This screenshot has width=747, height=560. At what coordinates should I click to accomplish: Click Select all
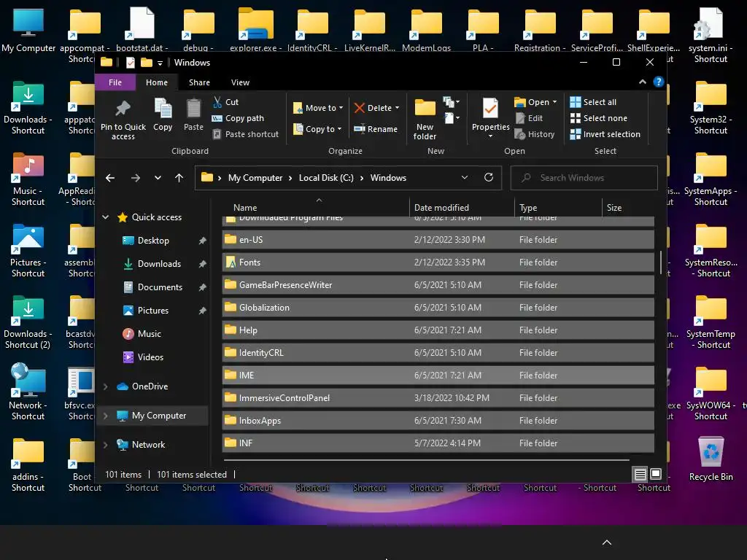[593, 102]
